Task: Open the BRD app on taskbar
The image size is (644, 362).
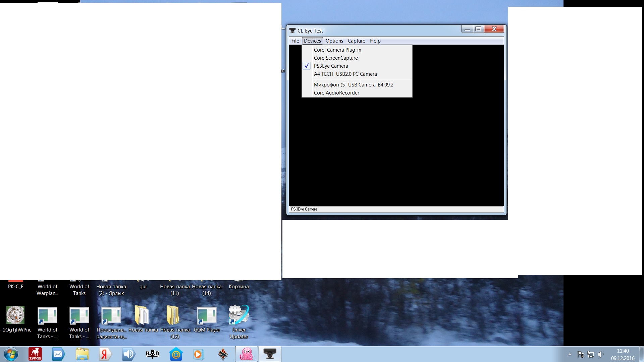Action: 152,354
